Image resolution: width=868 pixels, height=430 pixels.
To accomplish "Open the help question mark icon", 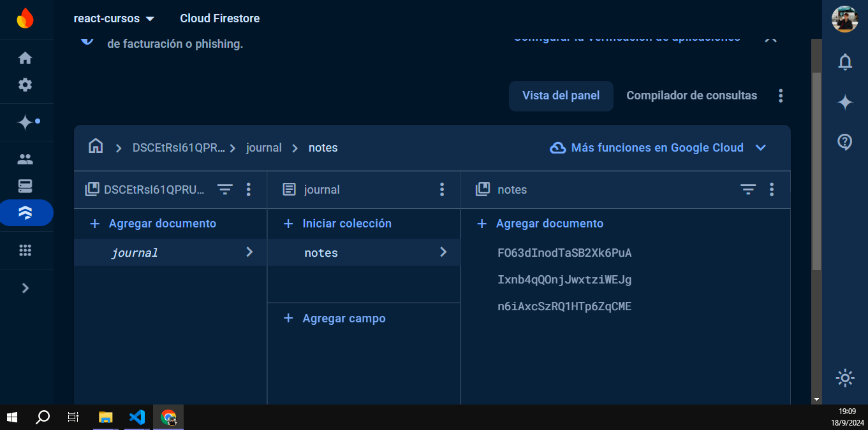I will [x=845, y=142].
